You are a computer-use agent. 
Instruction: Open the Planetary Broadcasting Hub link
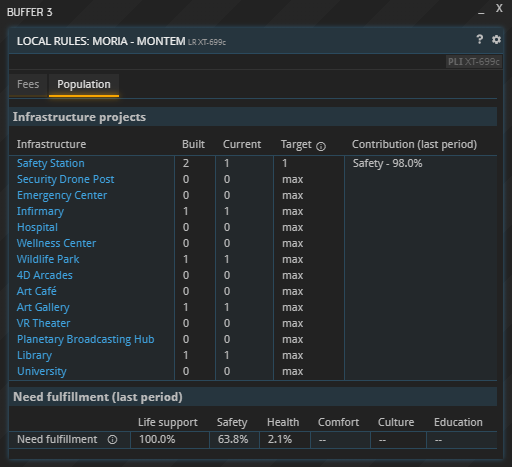(86, 339)
